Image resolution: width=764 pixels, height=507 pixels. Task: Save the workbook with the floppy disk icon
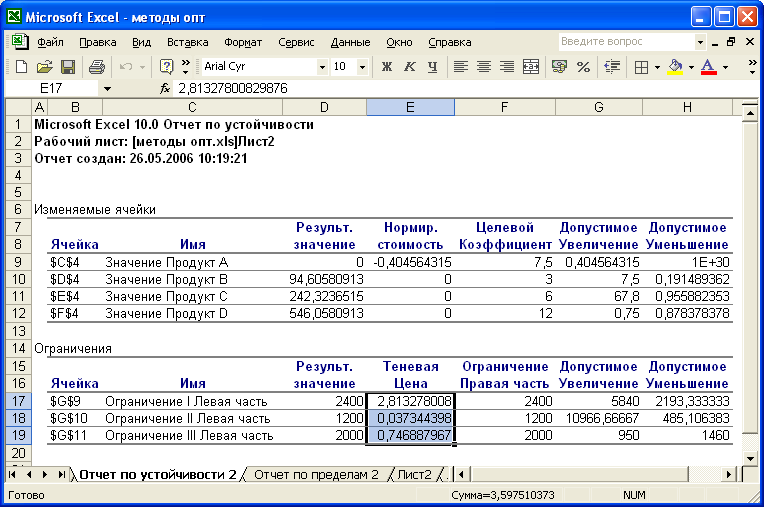[68, 67]
